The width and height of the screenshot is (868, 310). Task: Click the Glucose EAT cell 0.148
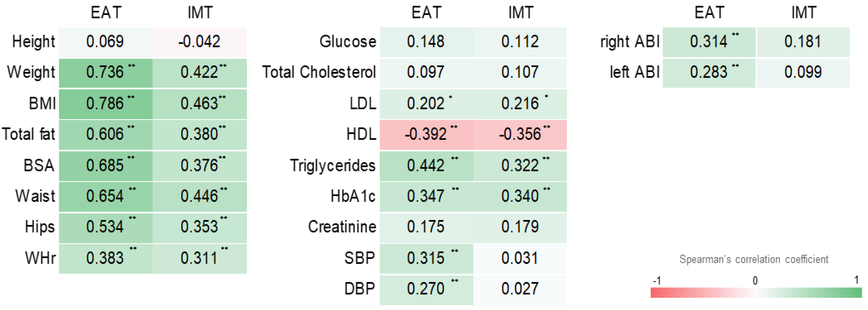426,42
